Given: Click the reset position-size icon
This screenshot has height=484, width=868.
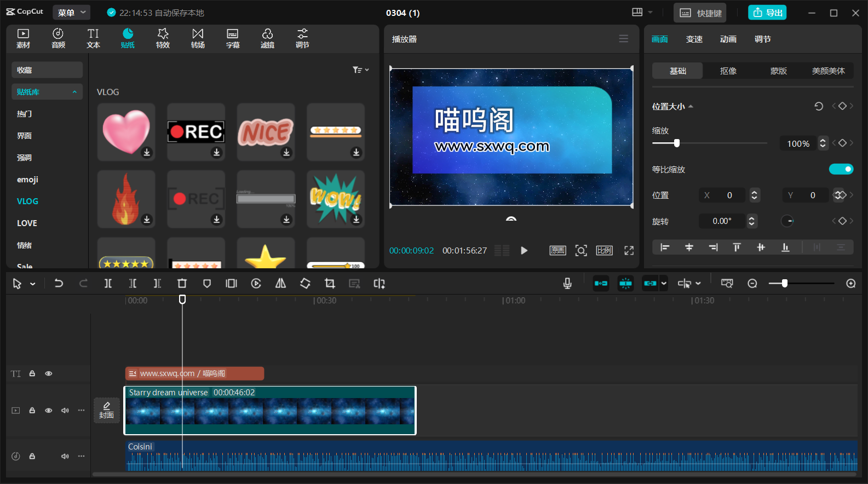Looking at the screenshot, I should coord(819,106).
